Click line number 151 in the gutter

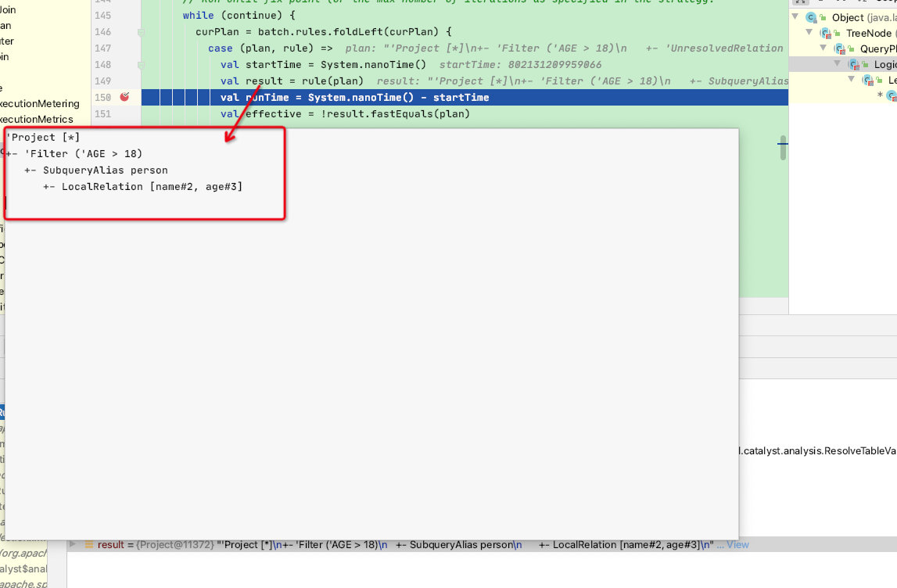(x=103, y=114)
